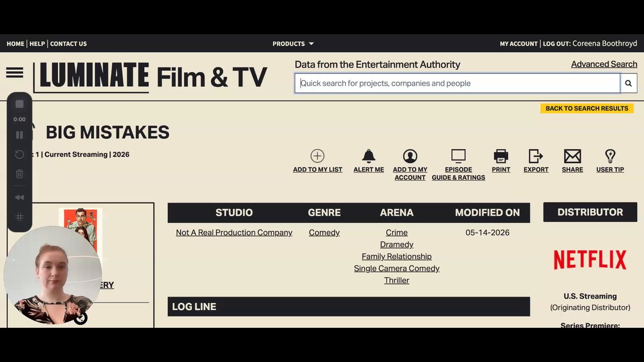Open the Advanced Search link

coord(604,64)
